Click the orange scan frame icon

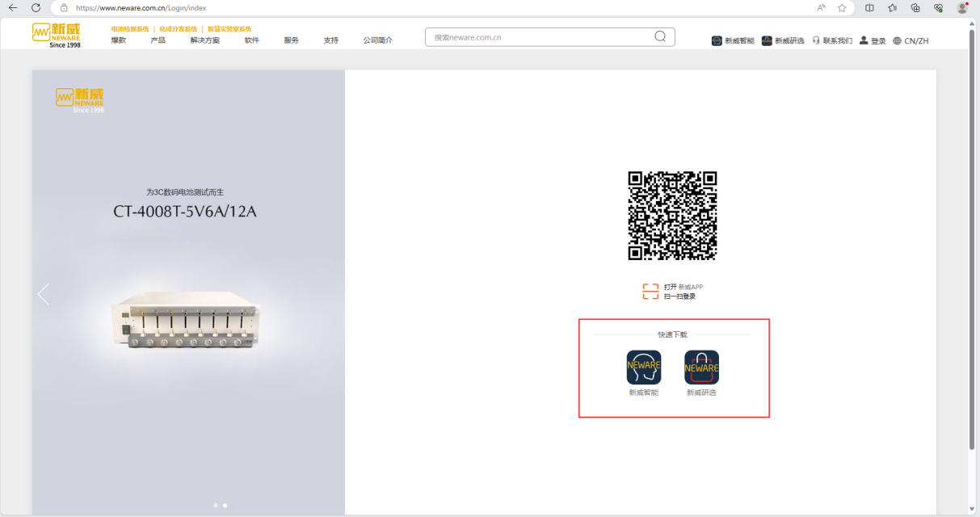tap(650, 292)
